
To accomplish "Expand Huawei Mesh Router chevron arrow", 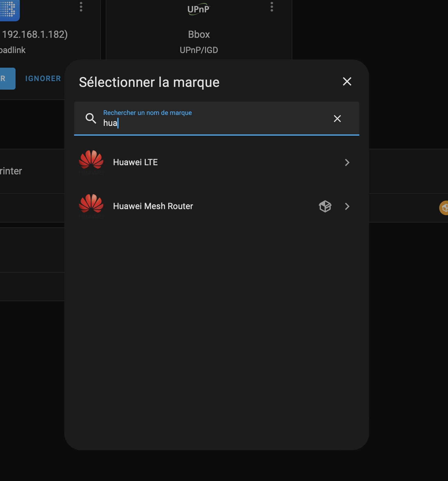I will 347,206.
